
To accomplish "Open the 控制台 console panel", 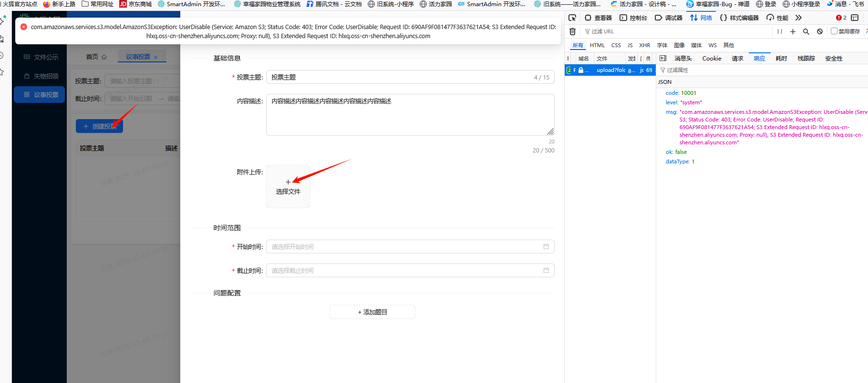I will [633, 18].
